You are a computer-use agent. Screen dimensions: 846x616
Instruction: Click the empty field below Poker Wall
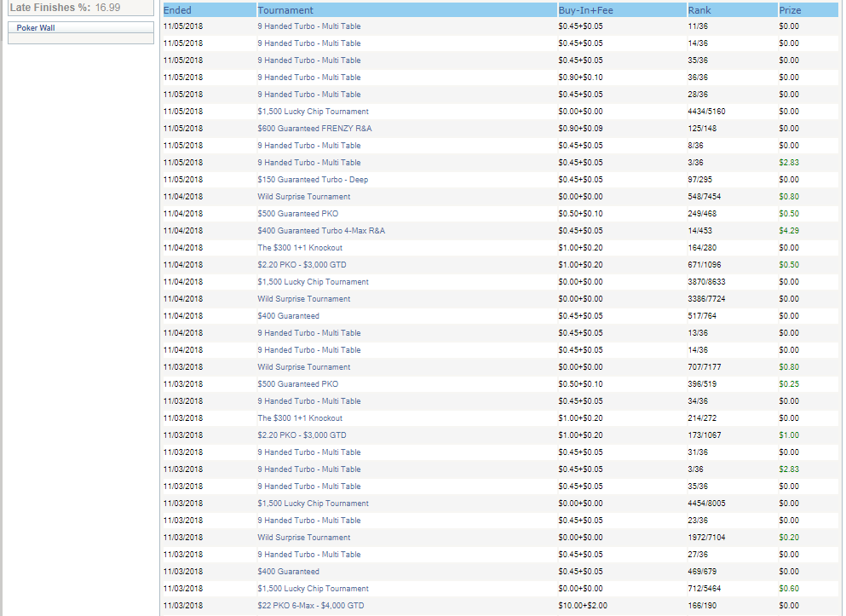tap(81, 39)
